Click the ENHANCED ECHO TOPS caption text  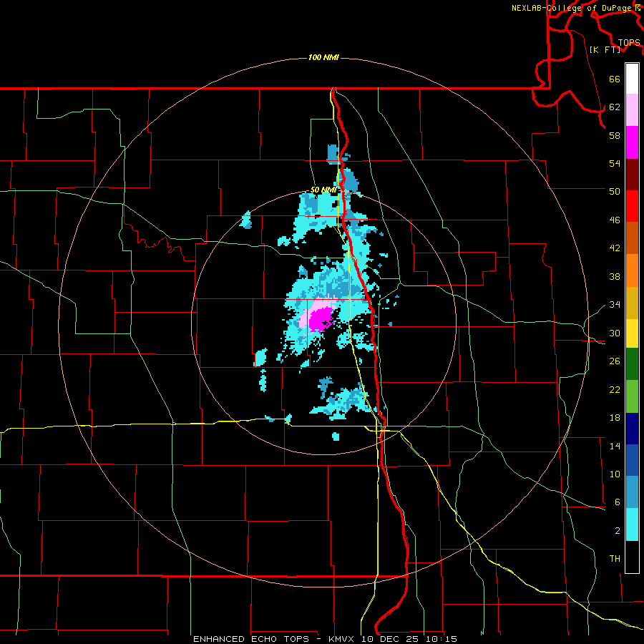coord(251,639)
